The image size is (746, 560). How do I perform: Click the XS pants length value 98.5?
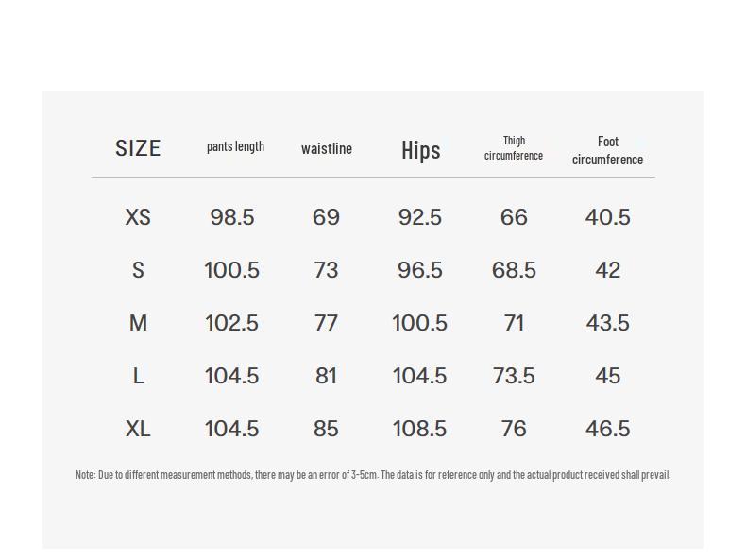pos(232,217)
